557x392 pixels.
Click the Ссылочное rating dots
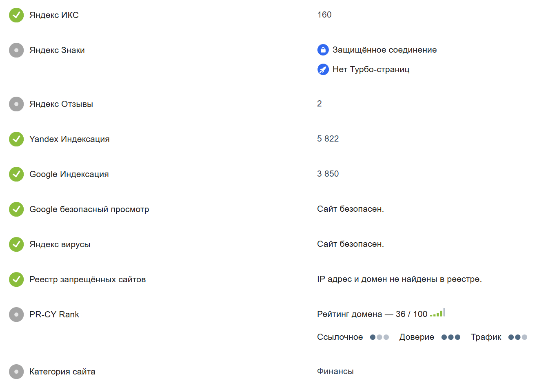[379, 337]
